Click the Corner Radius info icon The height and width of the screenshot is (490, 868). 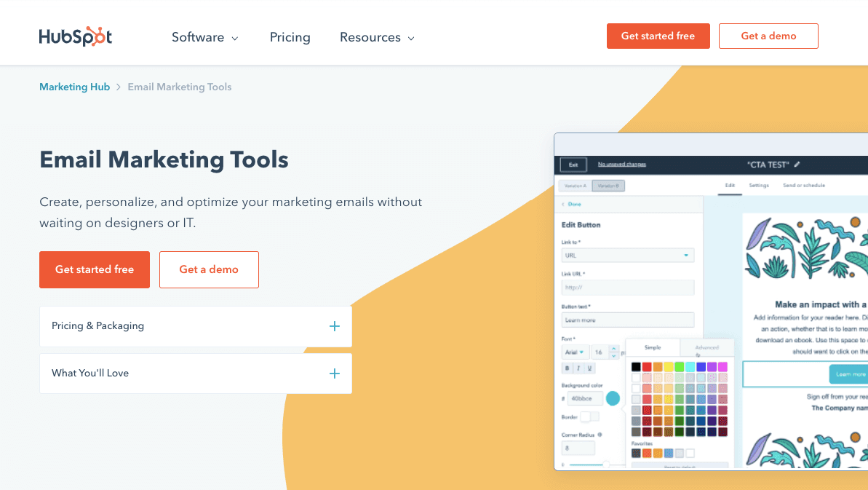[x=600, y=435]
